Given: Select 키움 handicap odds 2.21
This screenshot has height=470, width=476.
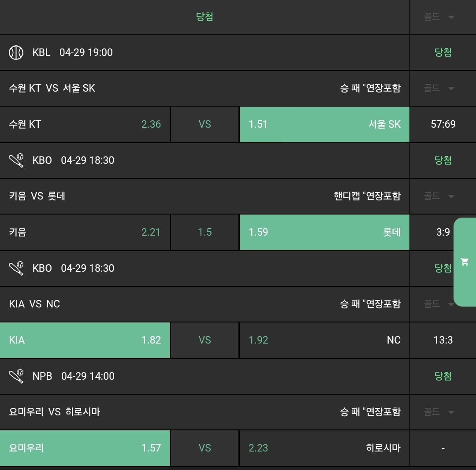Looking at the screenshot, I should click(x=85, y=232).
